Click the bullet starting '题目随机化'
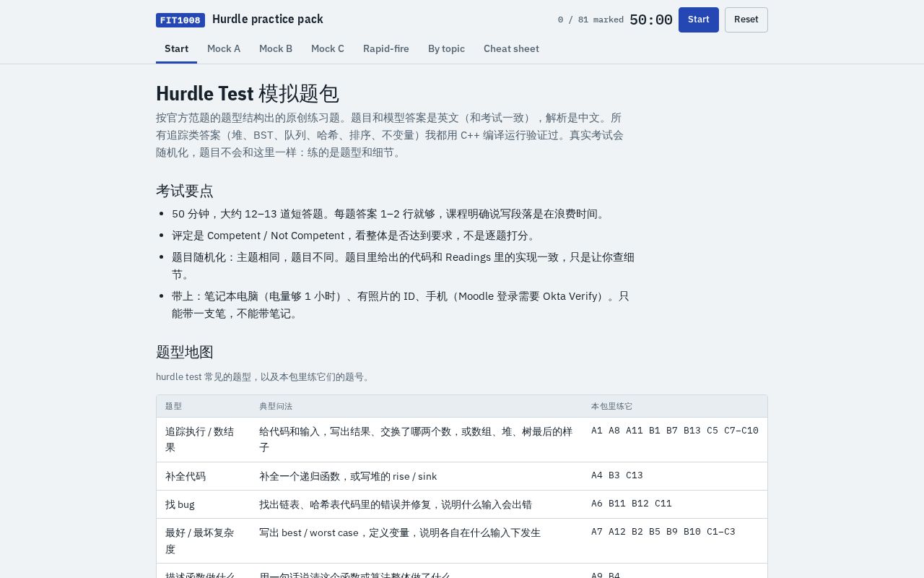 tap(404, 266)
